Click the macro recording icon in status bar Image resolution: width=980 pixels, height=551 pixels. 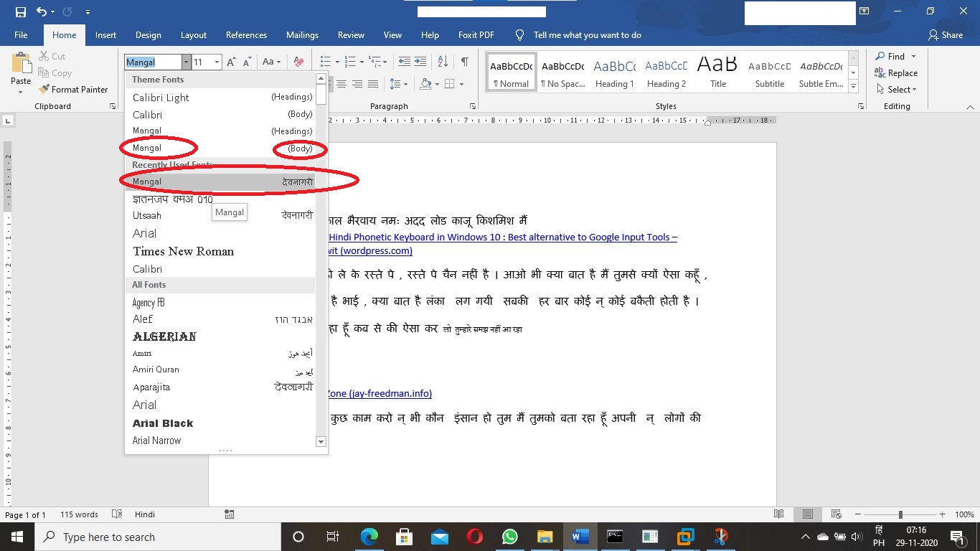tap(230, 514)
